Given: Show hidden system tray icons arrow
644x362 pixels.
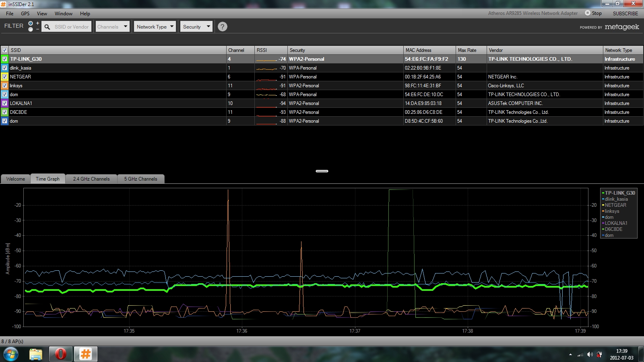Looking at the screenshot, I should pyautogui.click(x=570, y=354).
